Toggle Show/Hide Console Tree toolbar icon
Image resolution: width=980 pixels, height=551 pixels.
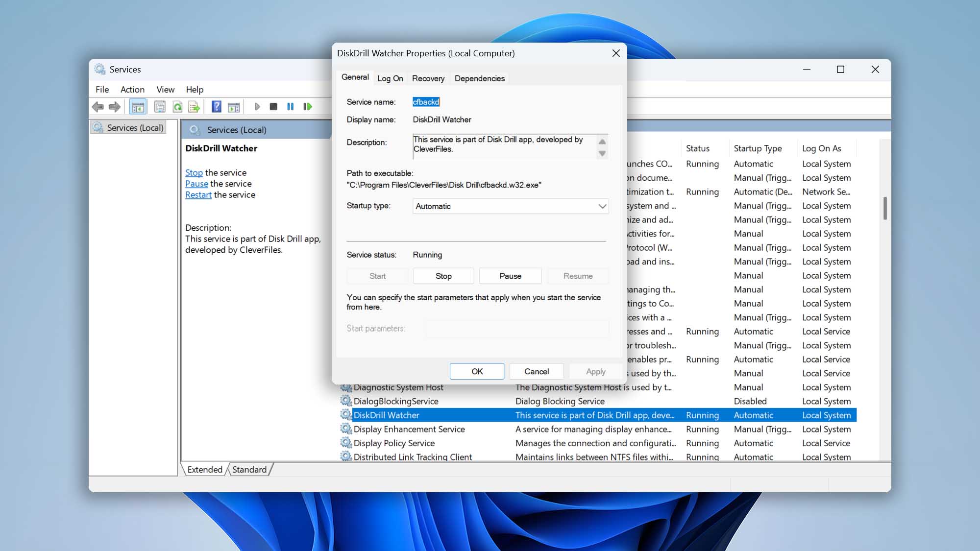pos(138,106)
